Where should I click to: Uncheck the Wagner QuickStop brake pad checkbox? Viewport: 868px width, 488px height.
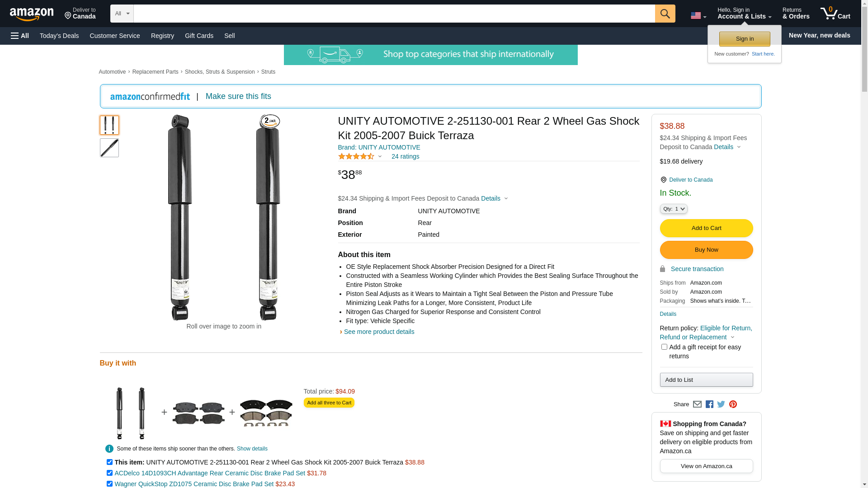[109, 484]
